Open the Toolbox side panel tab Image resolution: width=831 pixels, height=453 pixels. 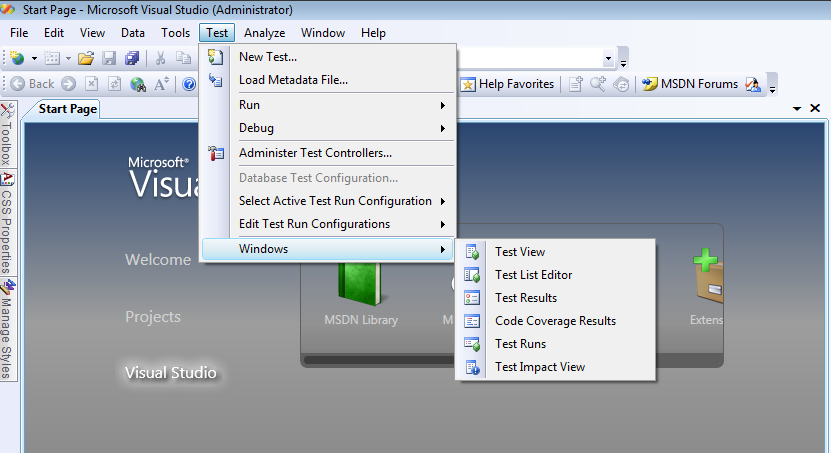click(x=7, y=135)
